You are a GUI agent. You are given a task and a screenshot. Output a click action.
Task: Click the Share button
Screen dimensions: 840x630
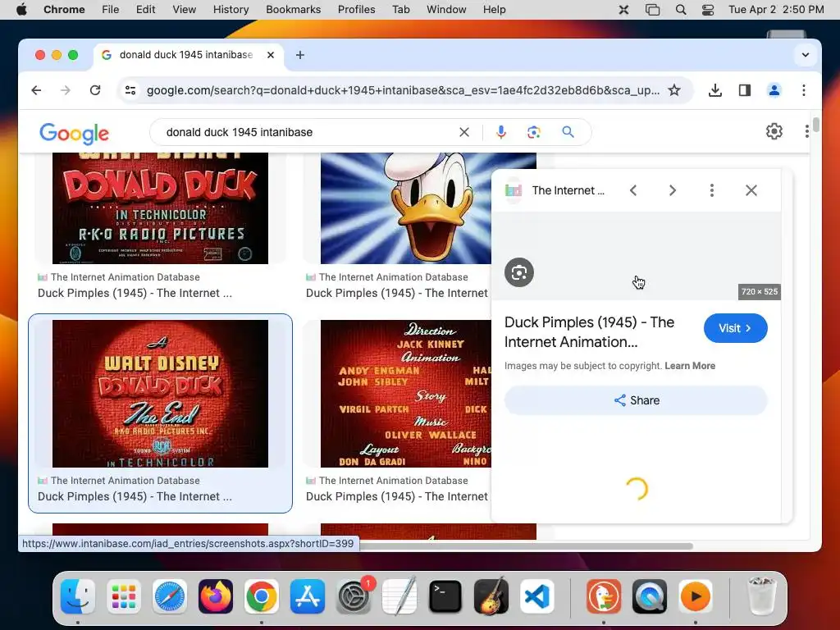pyautogui.click(x=636, y=400)
